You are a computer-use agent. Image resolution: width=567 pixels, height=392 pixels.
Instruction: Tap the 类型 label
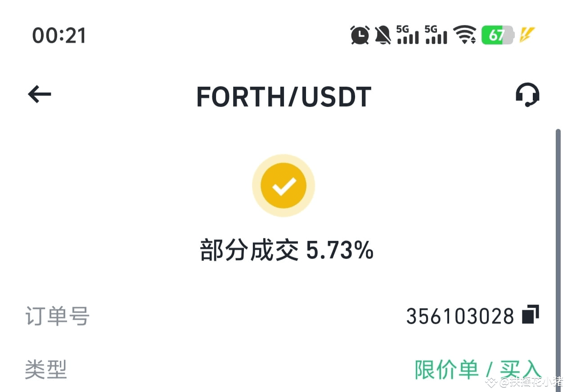click(x=46, y=370)
